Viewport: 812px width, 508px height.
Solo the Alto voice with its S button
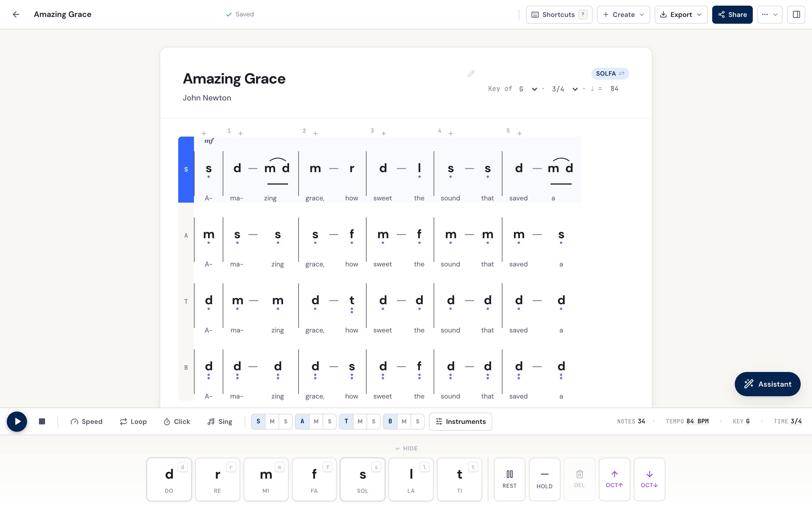point(330,421)
